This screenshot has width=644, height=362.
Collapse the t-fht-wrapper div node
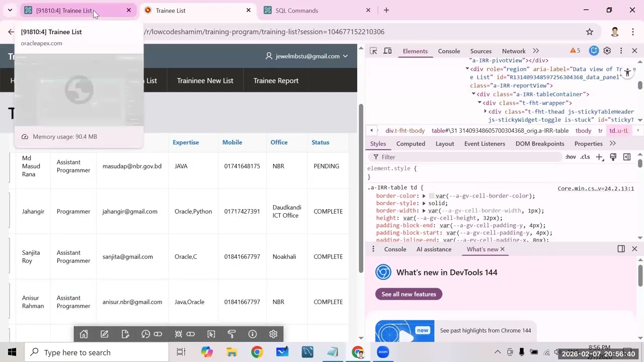click(479, 103)
